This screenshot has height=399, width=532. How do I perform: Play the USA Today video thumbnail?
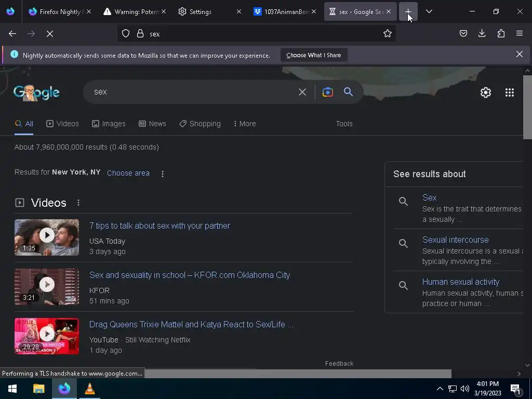pos(47,237)
